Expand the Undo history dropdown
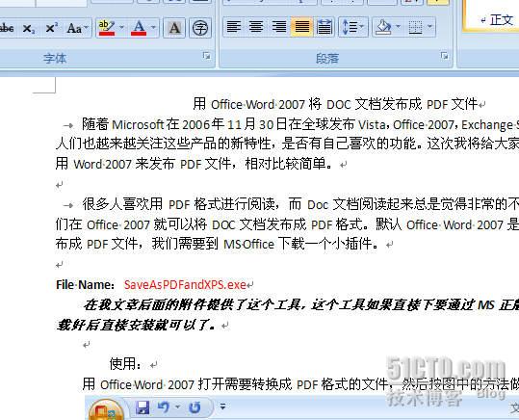 [x=178, y=407]
